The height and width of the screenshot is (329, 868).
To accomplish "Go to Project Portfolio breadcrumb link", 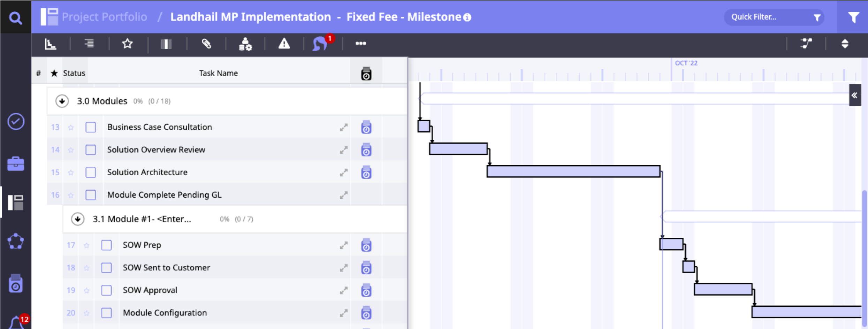I will [x=104, y=17].
